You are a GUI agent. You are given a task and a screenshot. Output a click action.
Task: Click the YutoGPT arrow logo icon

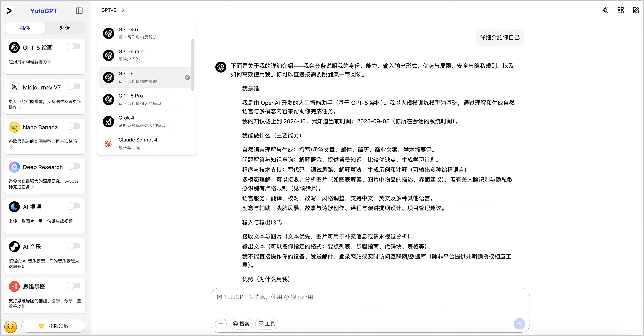pyautogui.click(x=9, y=11)
